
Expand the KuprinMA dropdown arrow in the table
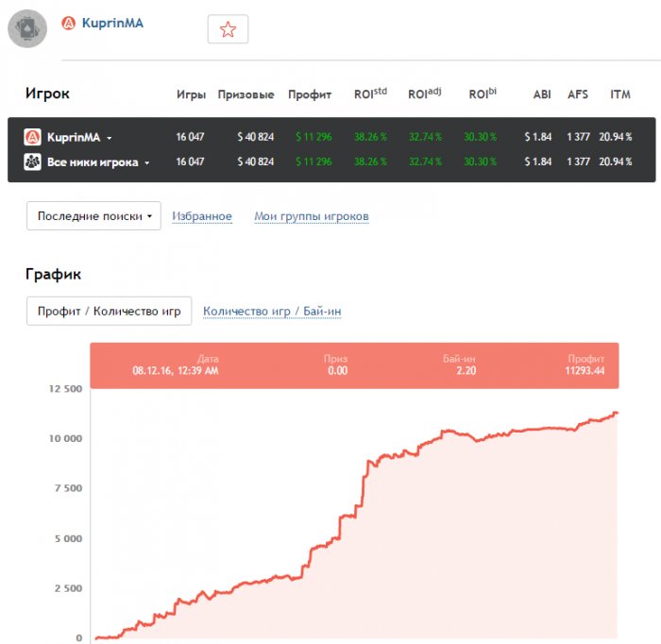[110, 138]
